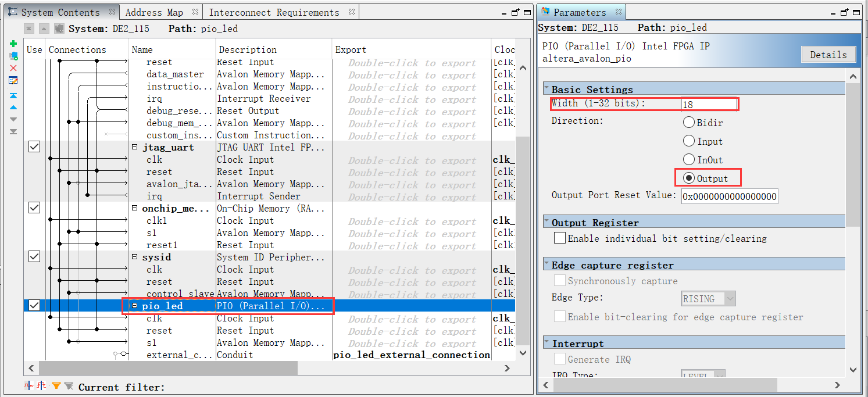Image resolution: width=868 pixels, height=397 pixels.
Task: Click the Width (1-32 bits) input field
Action: (709, 105)
